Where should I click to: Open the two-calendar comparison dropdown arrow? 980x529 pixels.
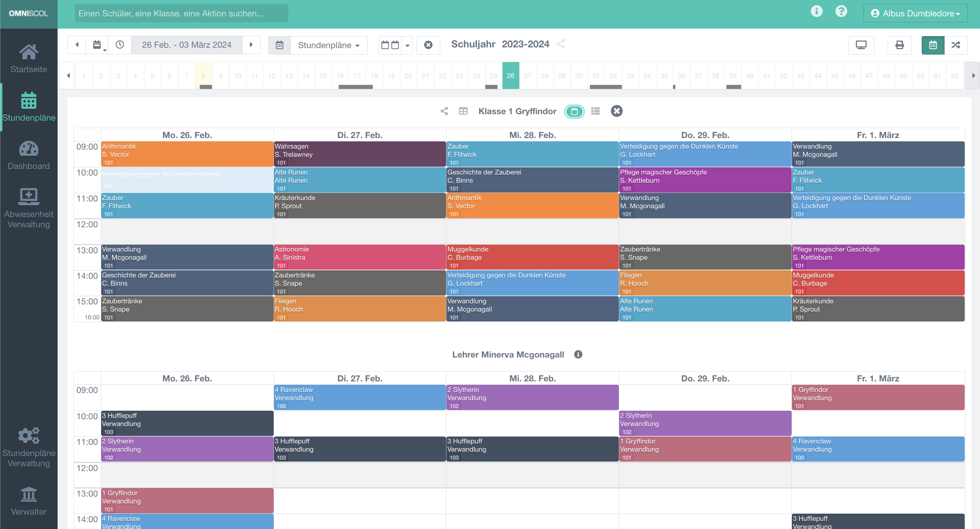[x=407, y=45]
